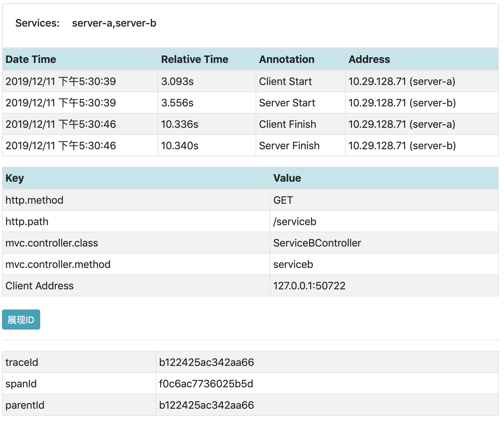Click the 展现ID button

[x=21, y=320]
